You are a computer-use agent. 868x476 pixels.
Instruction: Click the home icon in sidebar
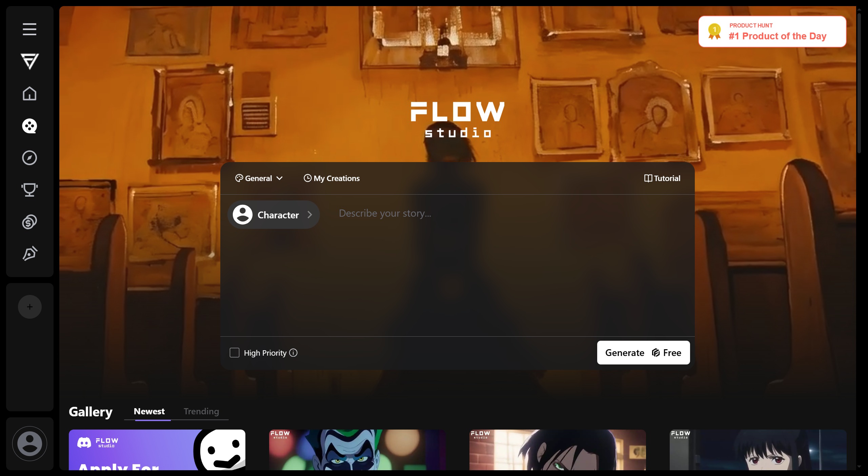point(29,93)
